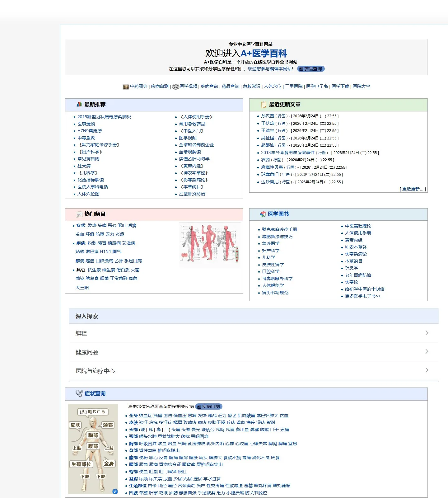Open the 疾病自测 pill button in 症状查询

click(209, 406)
